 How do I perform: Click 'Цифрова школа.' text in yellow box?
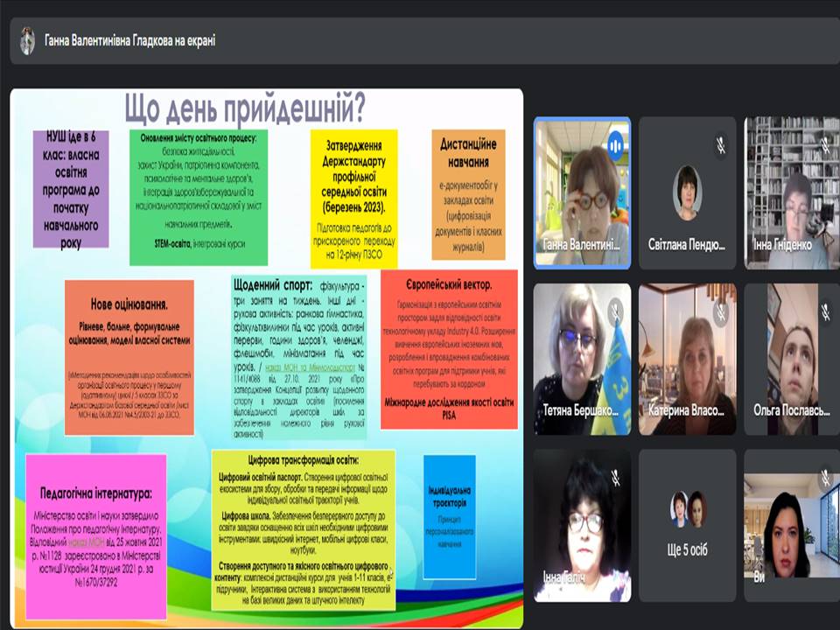247,516
